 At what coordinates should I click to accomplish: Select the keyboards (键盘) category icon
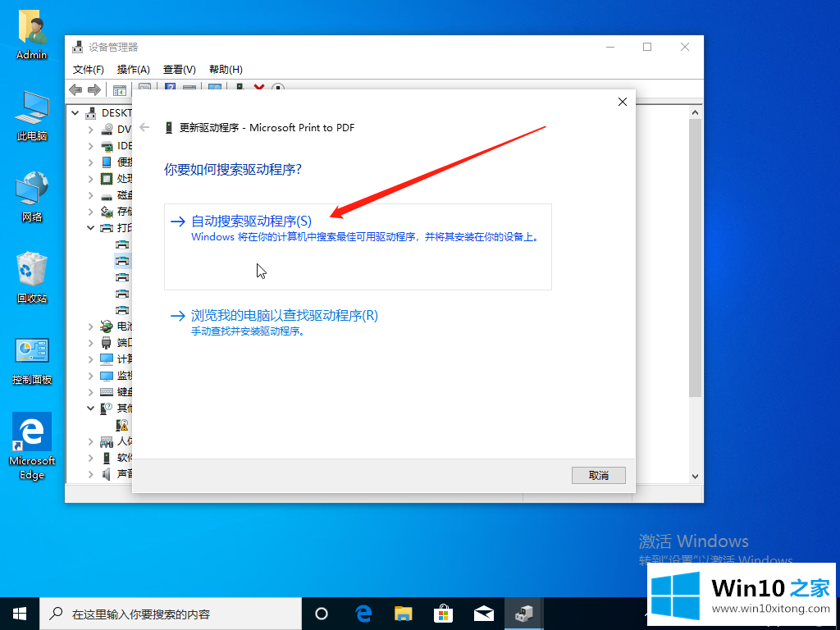[107, 392]
